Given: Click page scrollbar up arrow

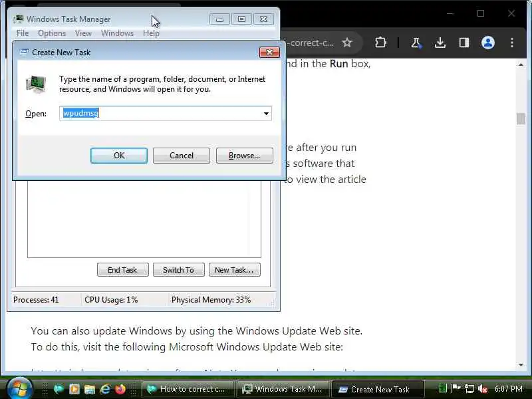Looking at the screenshot, I should 521,65.
